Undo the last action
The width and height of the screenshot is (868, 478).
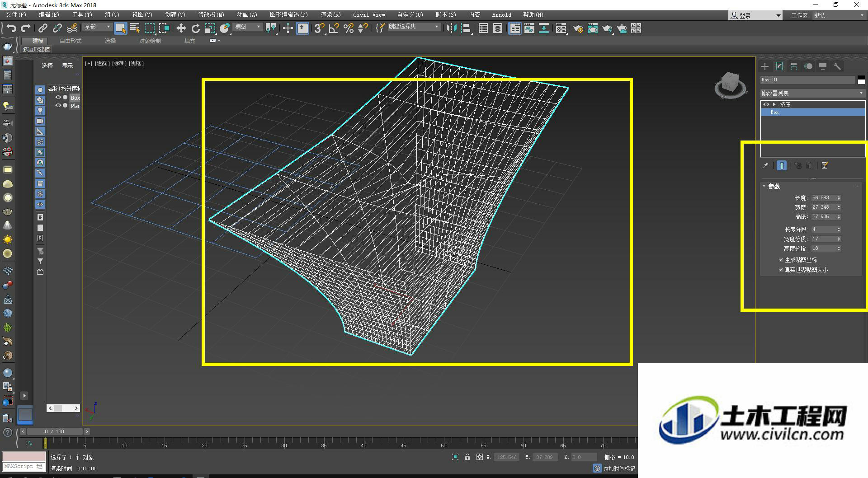tap(11, 28)
